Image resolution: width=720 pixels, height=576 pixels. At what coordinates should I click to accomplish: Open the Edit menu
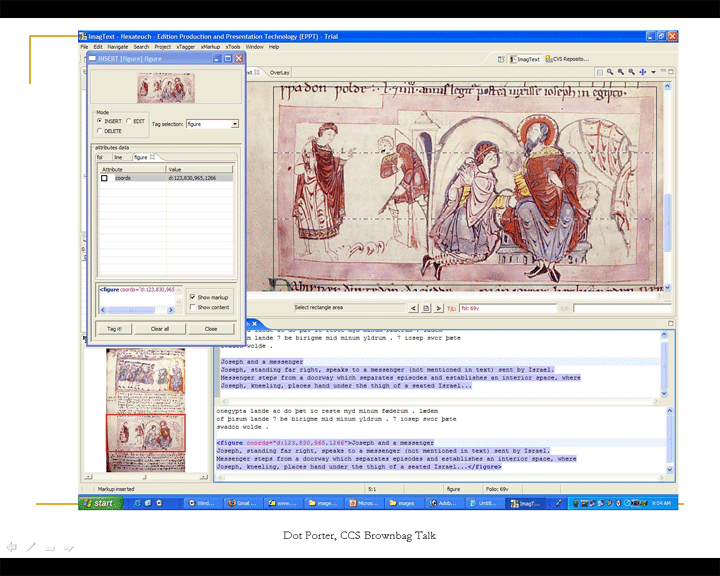pos(98,47)
